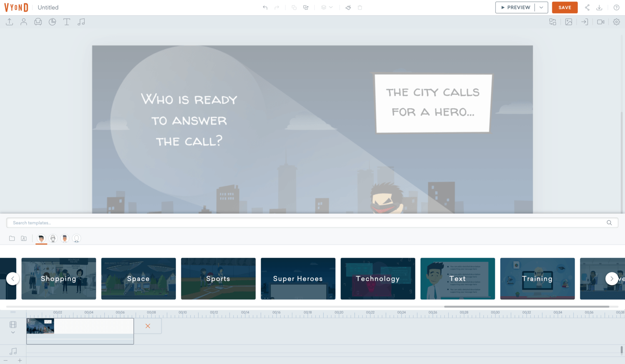Open the Camera icon
Screen dimensions: 625x364
[600, 22]
